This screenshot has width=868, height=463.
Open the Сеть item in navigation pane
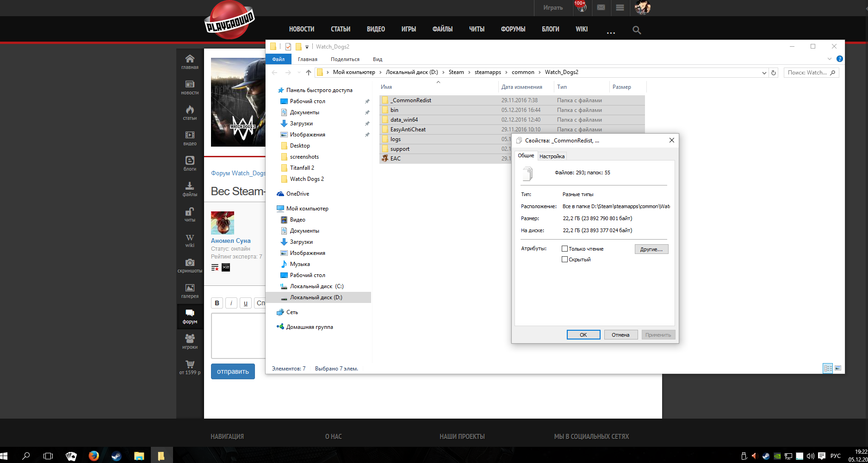(x=292, y=312)
